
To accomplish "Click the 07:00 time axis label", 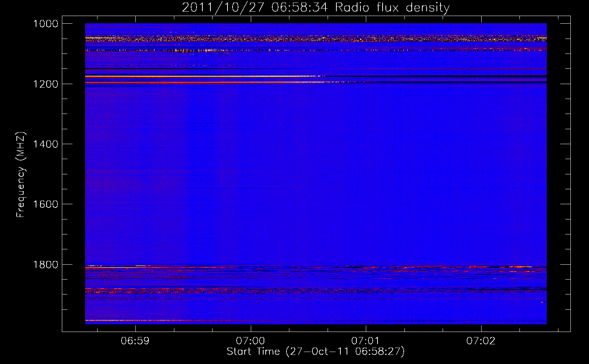I will (250, 341).
